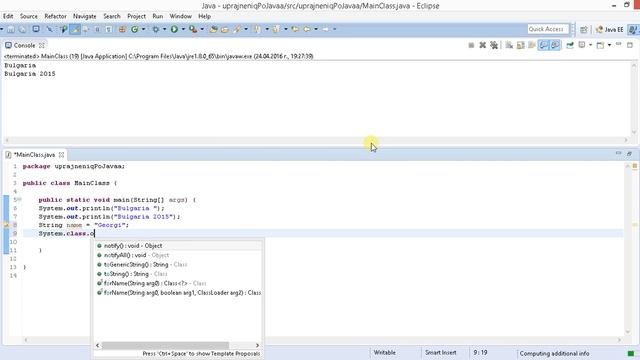Open the Open Console dropdown arrow
Viewport: 640px width, 360px height.
click(x=609, y=45)
